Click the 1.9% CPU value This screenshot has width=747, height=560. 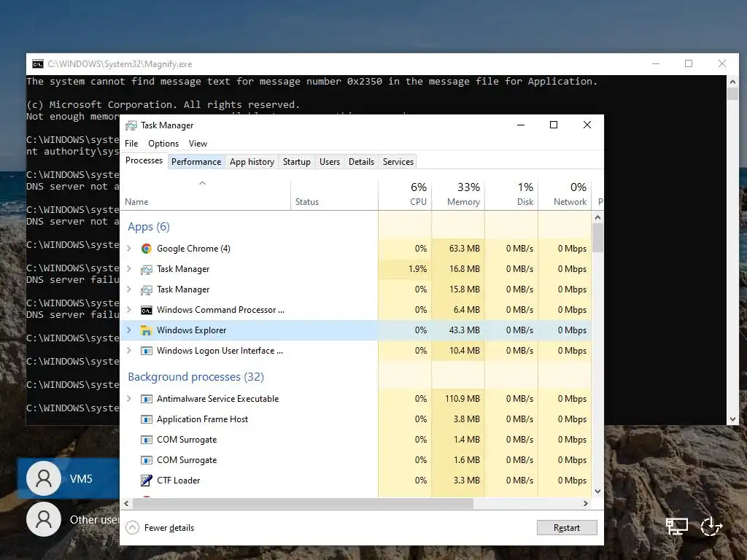pos(418,269)
